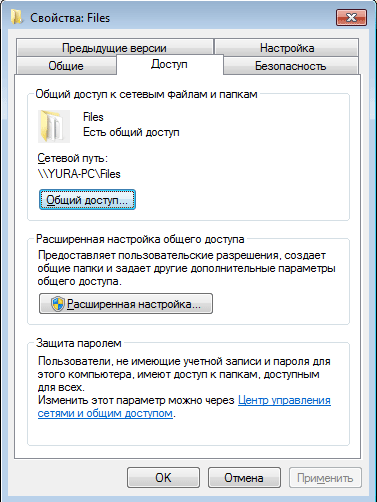The image size is (377, 502).
Task: Select the Доступ tab
Action: point(169,64)
